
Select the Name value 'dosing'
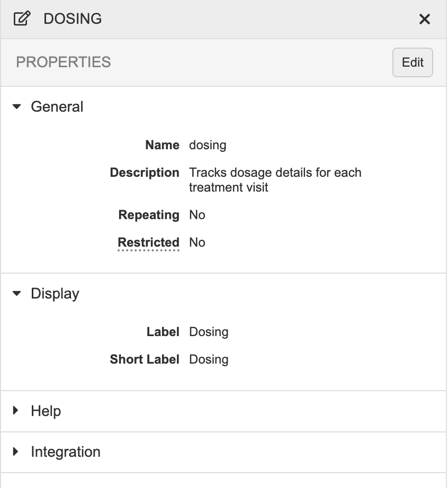tap(208, 146)
